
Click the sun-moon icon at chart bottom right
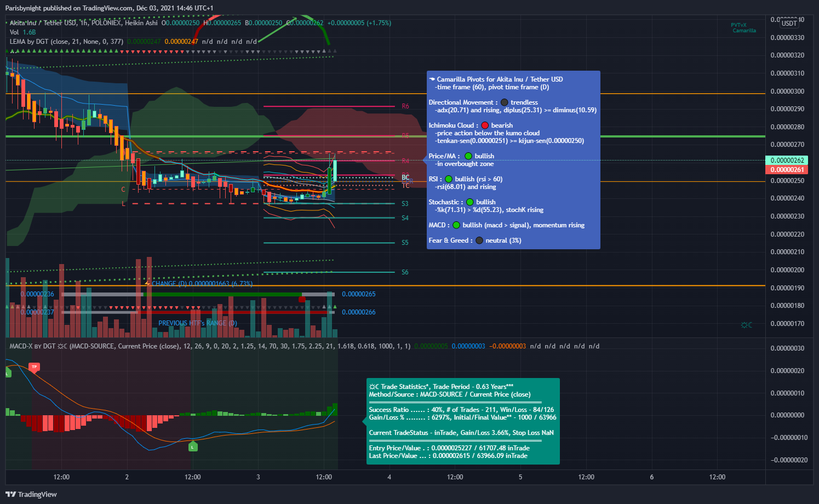tap(746, 325)
